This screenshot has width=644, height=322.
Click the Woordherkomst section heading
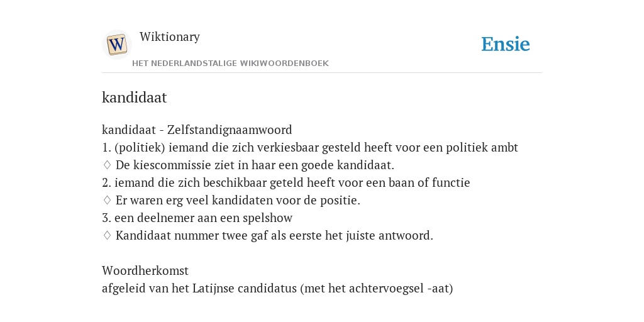point(145,271)
